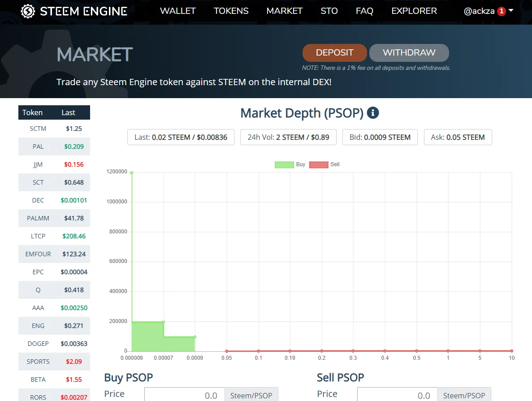Click the Bid: 0.0009 STEEM box
This screenshot has height=401, width=532.
coord(380,137)
